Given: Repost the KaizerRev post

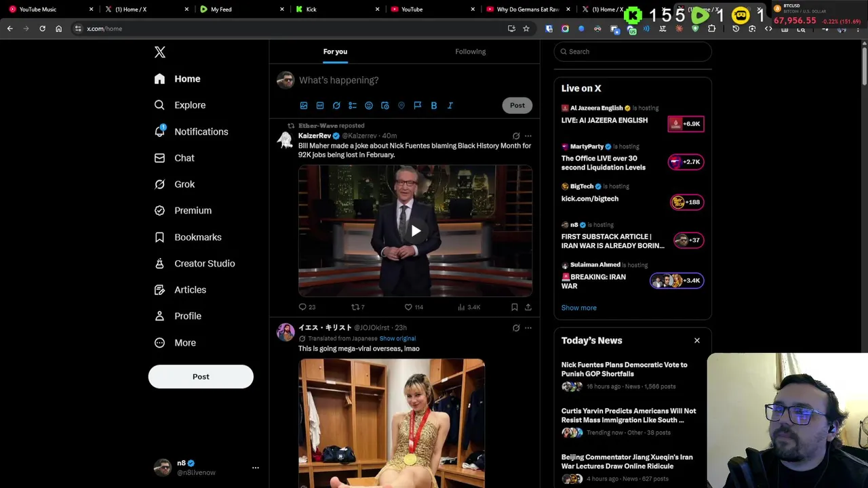Looking at the screenshot, I should [357, 307].
